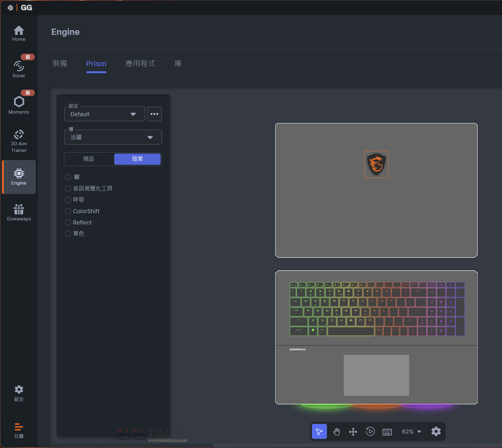
Task: Select the orange front light bar zone
Action: tap(376, 406)
